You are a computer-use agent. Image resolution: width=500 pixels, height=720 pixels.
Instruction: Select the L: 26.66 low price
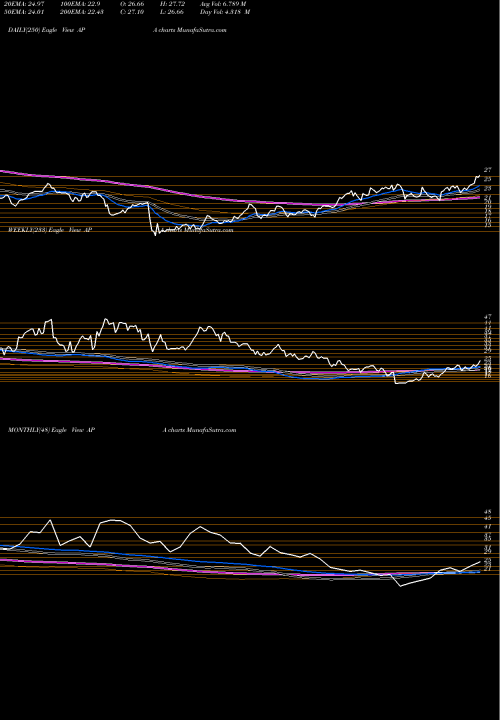pos(172,12)
